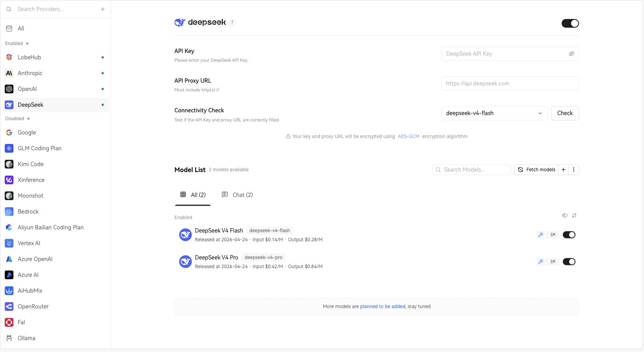644x352 pixels.
Task: Click the search magnifier icon in providers sidebar
Action: (x=9, y=9)
